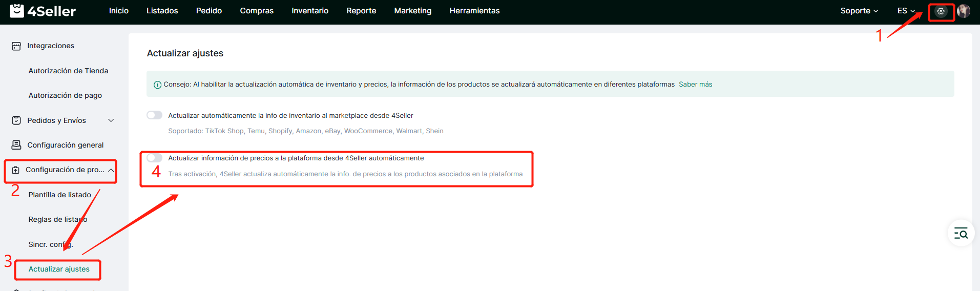Screen dimensions: 980x291
Task: Open the floating search list icon
Action: (961, 234)
